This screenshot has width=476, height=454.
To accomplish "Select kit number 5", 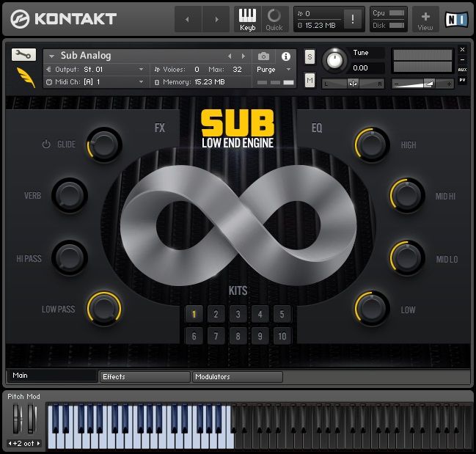I will point(282,315).
